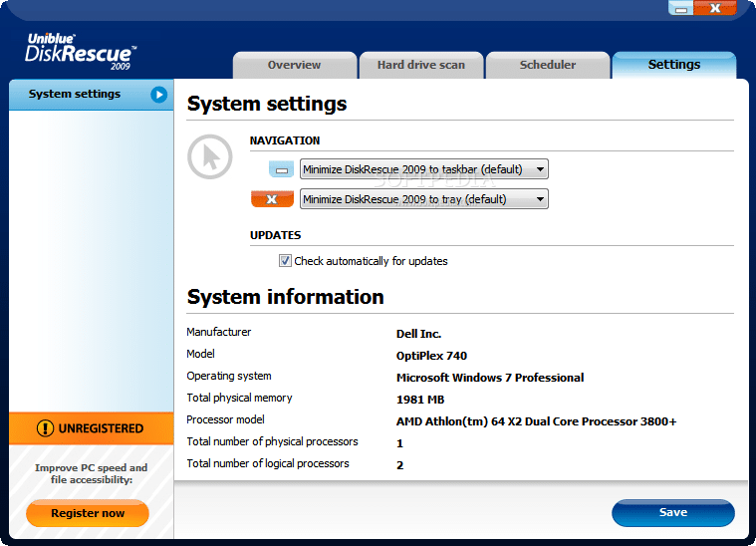The image size is (756, 546).
Task: Click the NAVIGATION section heading
Action: tap(285, 140)
